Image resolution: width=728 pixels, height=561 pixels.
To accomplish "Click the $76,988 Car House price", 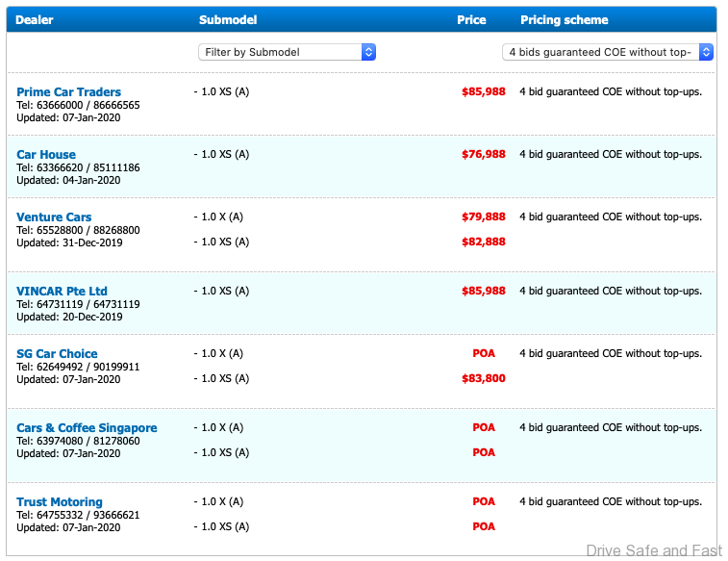I will pos(483,154).
